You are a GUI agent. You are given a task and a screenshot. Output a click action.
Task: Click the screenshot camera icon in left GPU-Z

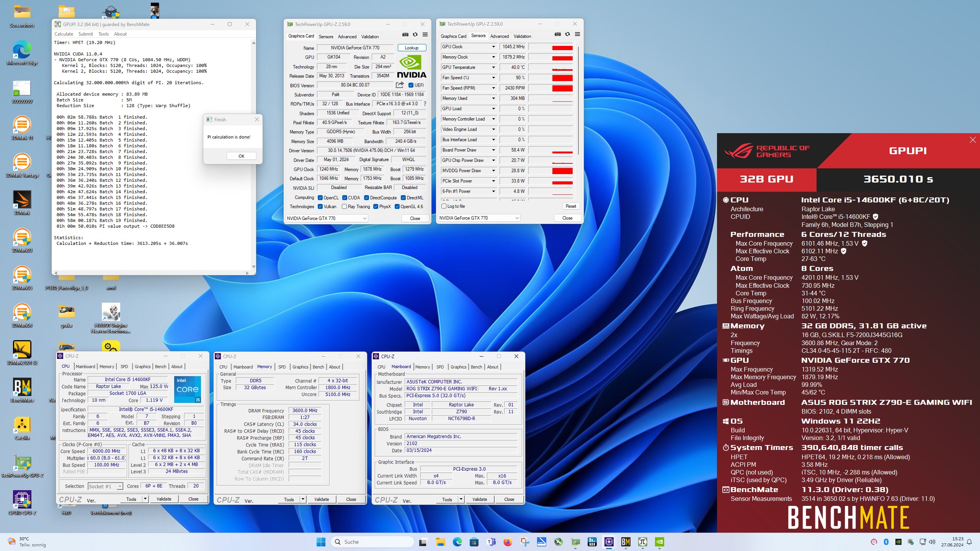click(x=405, y=35)
